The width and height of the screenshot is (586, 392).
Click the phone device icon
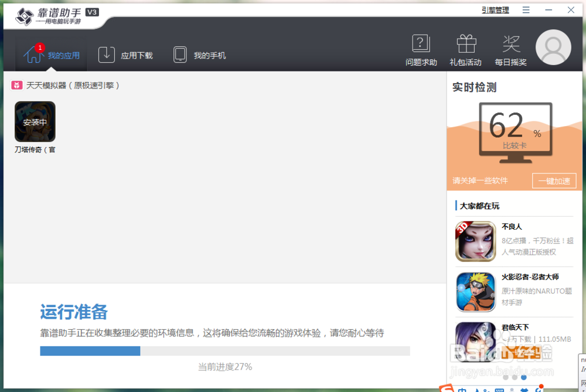click(180, 54)
